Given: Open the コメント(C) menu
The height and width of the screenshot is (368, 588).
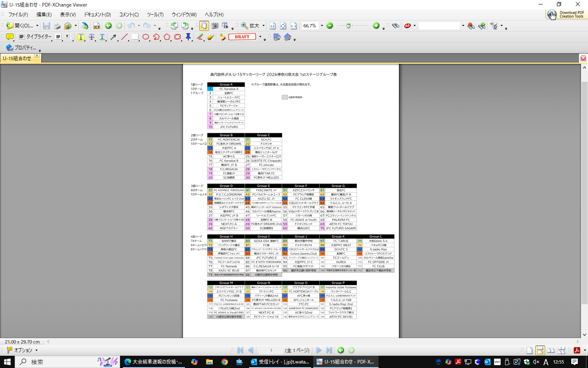Looking at the screenshot, I should [129, 15].
